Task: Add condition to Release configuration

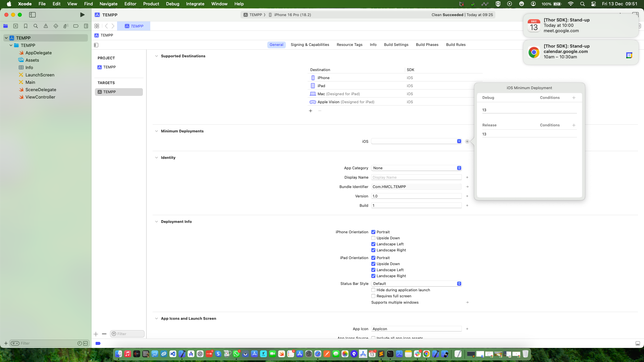Action: click(x=574, y=125)
